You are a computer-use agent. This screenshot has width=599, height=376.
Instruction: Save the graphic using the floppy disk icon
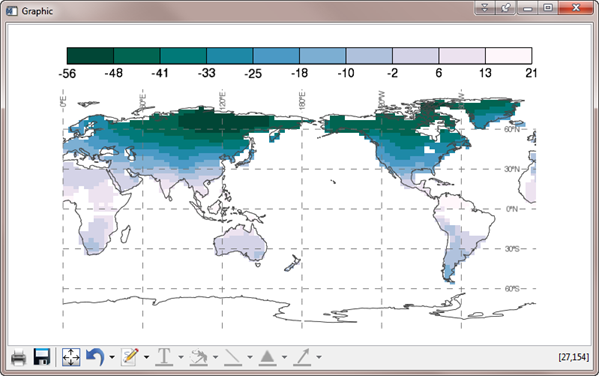pyautogui.click(x=42, y=357)
